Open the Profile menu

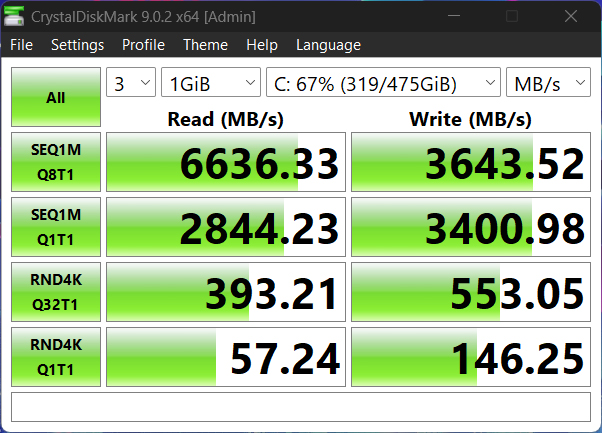pyautogui.click(x=143, y=45)
